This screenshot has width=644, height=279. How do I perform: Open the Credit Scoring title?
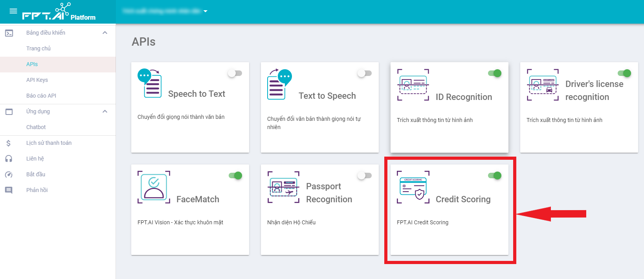[x=463, y=199]
